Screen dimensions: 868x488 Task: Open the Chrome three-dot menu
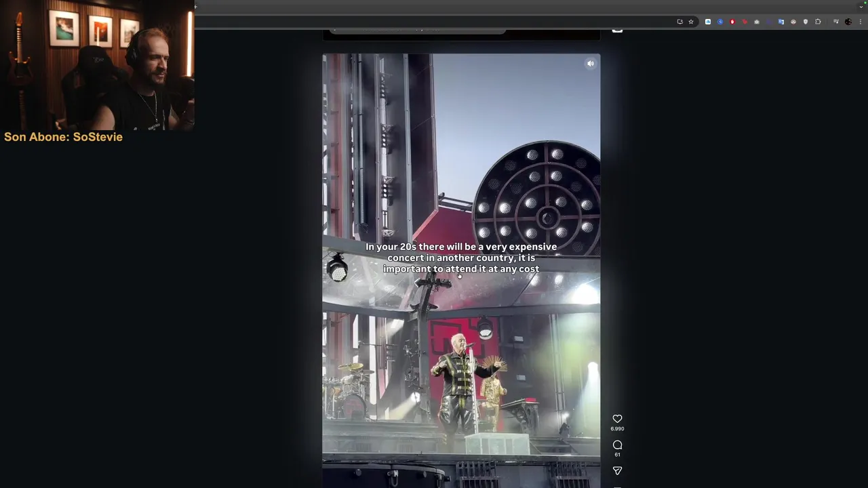[861, 22]
